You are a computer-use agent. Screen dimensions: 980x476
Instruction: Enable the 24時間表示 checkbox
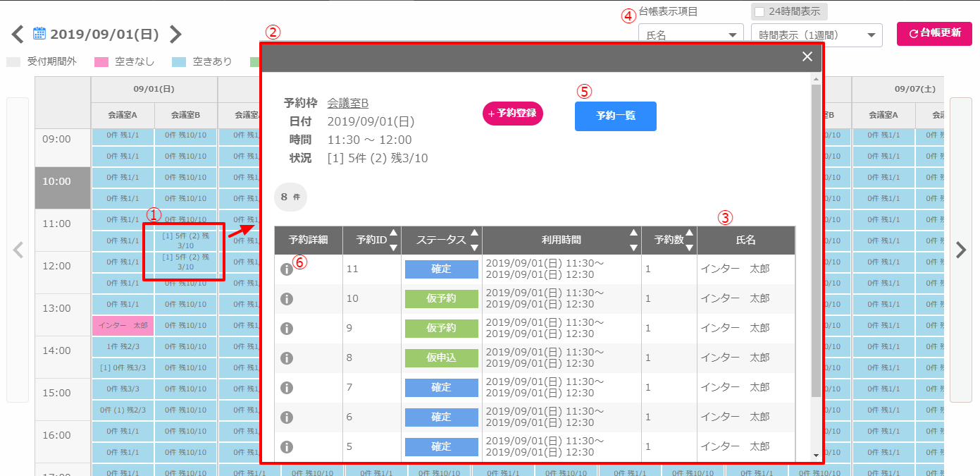759,12
